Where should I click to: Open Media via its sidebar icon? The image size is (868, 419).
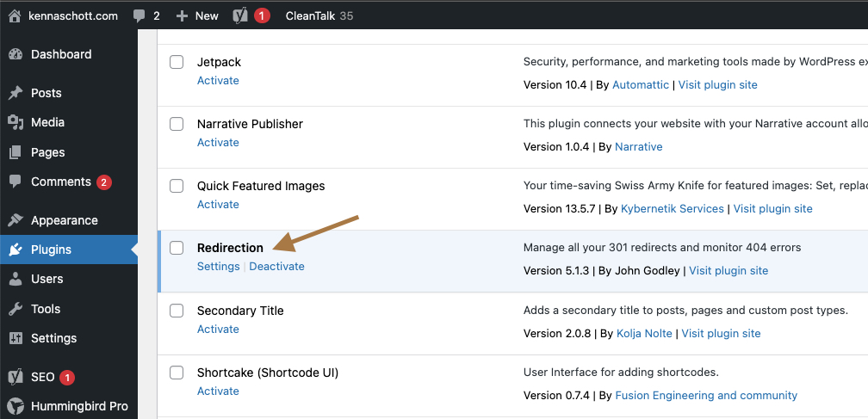15,122
